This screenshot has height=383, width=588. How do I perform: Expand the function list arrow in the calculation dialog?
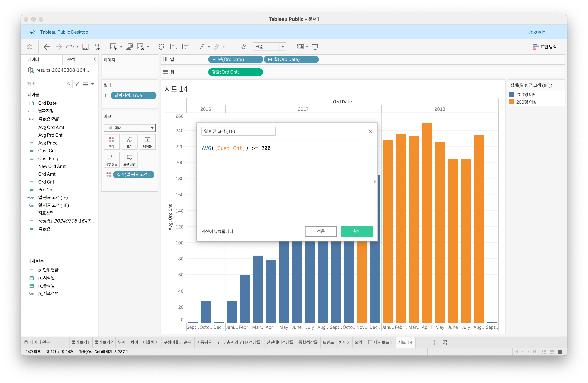pos(374,182)
